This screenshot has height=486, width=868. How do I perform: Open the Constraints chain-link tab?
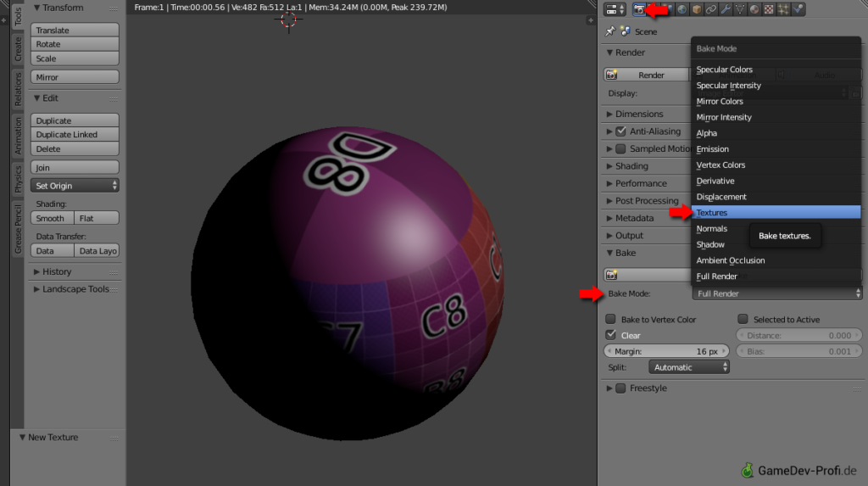[711, 9]
